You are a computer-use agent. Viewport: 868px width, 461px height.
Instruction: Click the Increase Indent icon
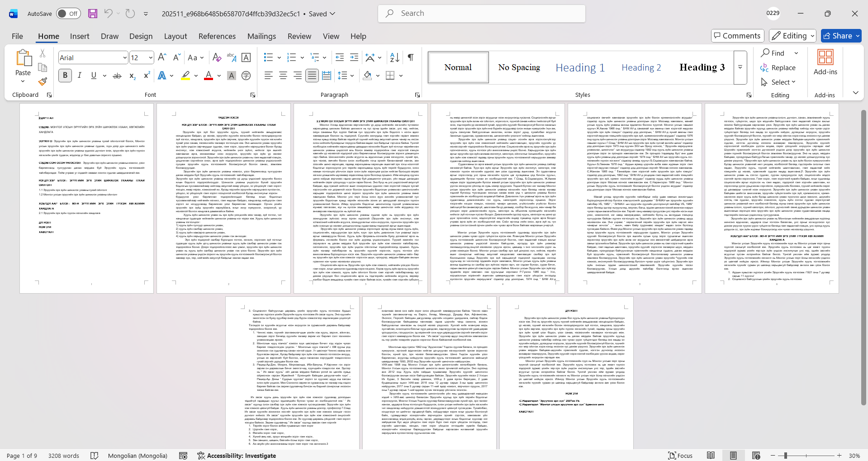click(x=354, y=57)
